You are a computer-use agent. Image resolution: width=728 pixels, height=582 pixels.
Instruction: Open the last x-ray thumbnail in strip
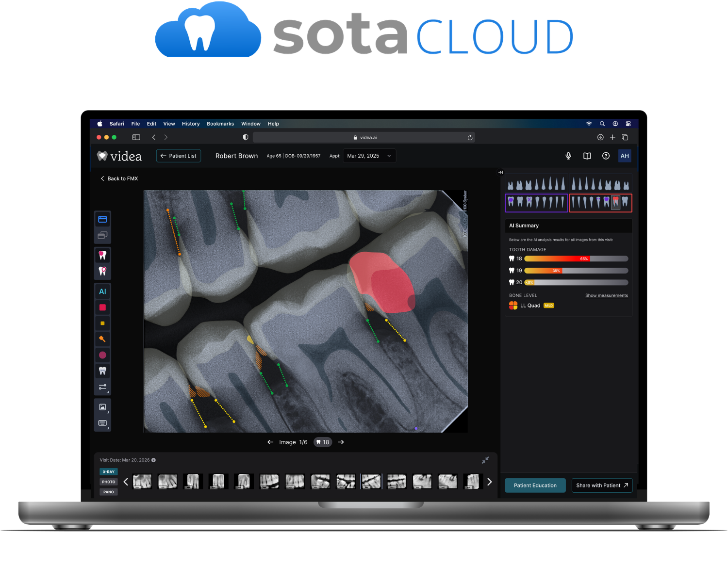[x=472, y=481]
